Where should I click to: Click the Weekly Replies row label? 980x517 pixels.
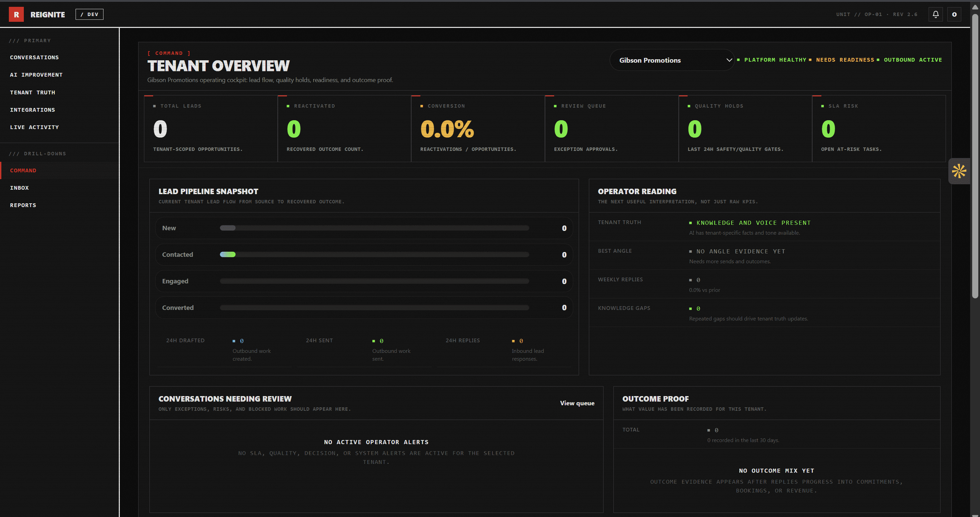tap(620, 279)
